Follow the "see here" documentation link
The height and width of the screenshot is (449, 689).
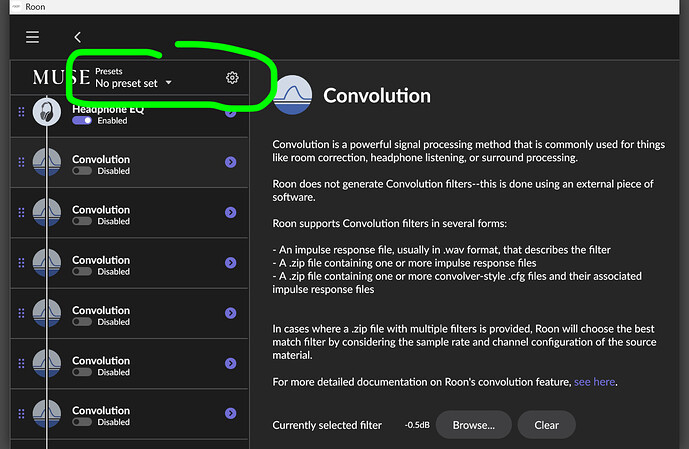tap(594, 382)
